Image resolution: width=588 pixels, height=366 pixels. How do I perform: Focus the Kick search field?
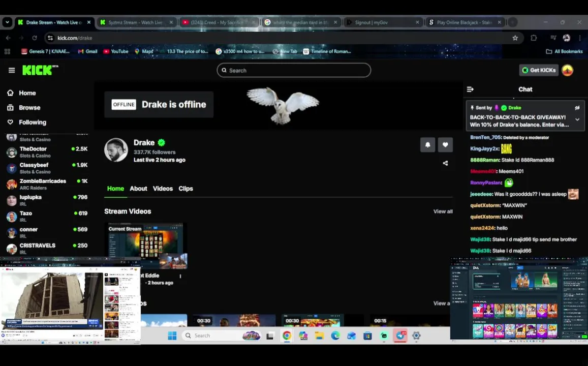294,70
